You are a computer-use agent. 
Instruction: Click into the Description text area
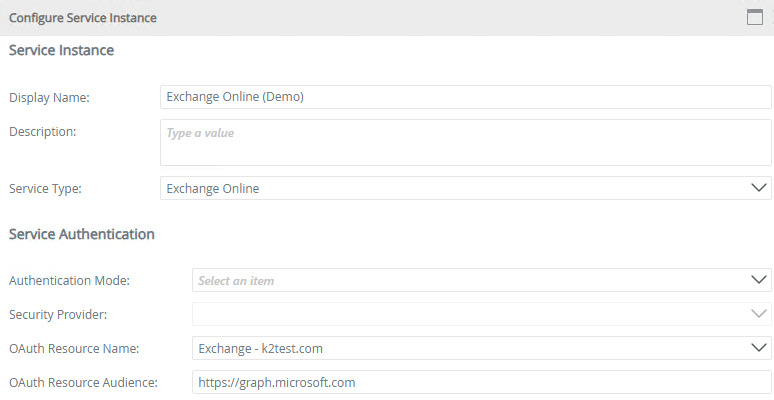(x=465, y=143)
